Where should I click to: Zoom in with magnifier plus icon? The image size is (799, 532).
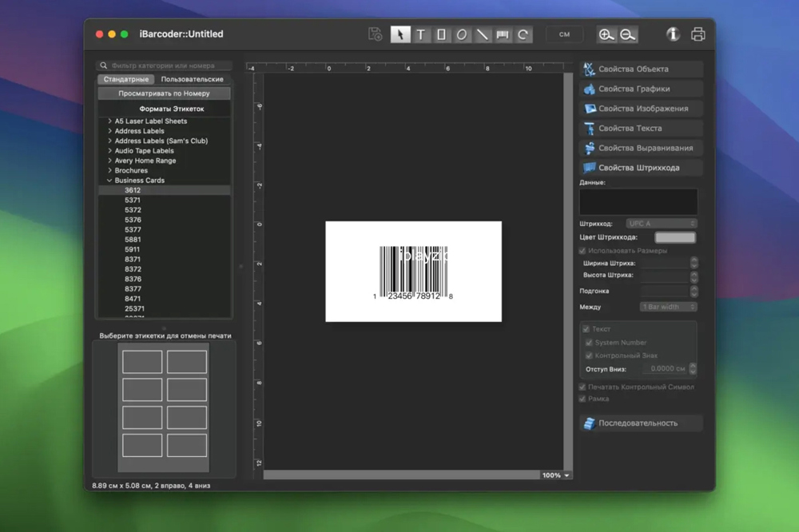tap(606, 34)
